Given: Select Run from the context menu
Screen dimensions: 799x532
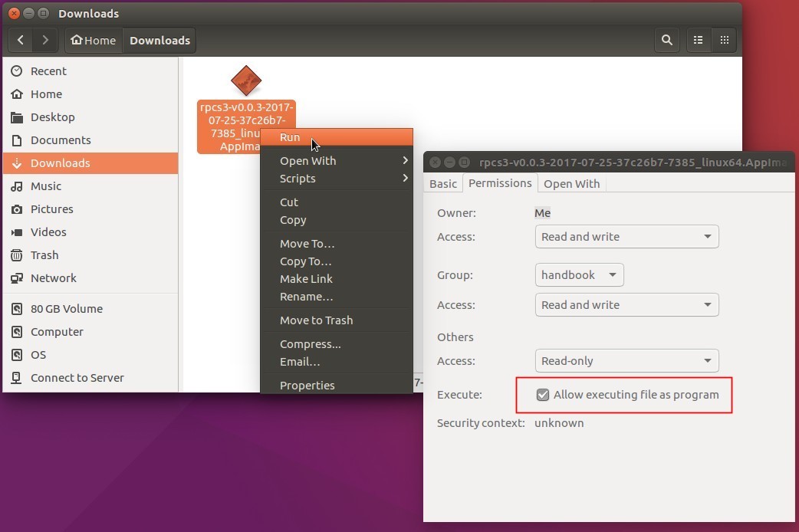Looking at the screenshot, I should tap(291, 137).
